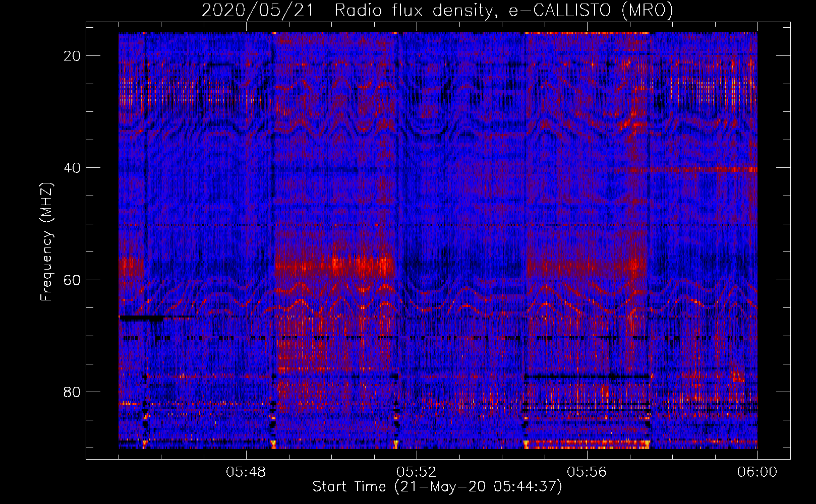Image resolution: width=816 pixels, height=504 pixels.
Task: Click the frequency tick label '20'
Action: point(73,56)
